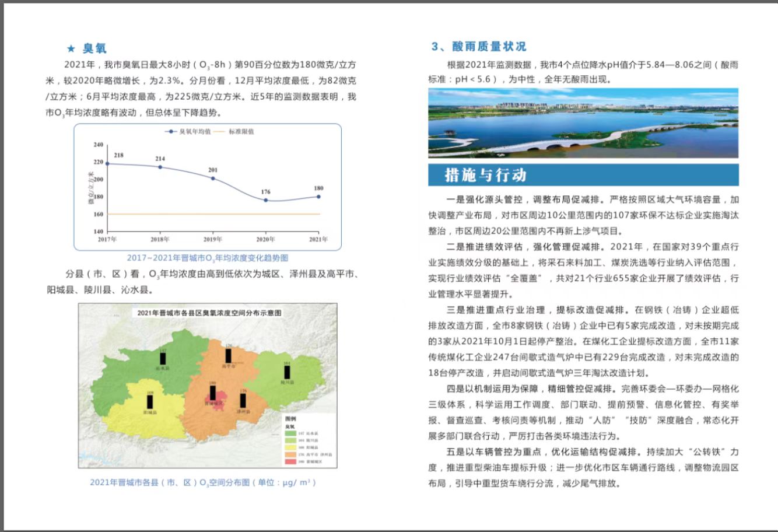Click the y-axis title 微克/立方米
Viewport: 778px width, 532px height.
pyautogui.click(x=90, y=188)
